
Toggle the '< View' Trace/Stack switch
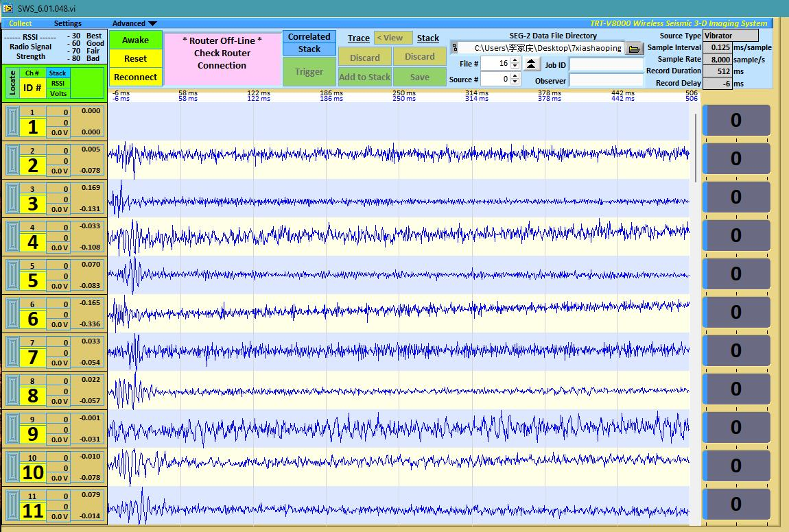point(393,38)
